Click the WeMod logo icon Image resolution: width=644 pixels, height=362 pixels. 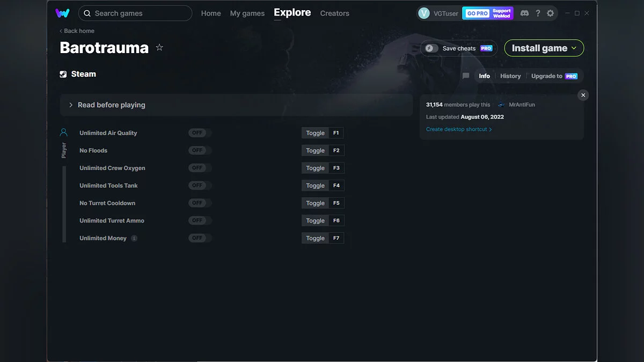coord(62,13)
